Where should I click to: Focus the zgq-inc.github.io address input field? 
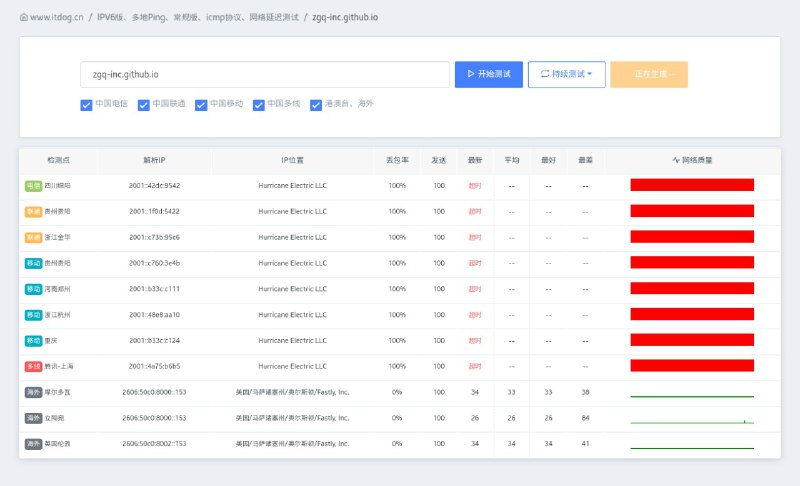click(x=265, y=74)
